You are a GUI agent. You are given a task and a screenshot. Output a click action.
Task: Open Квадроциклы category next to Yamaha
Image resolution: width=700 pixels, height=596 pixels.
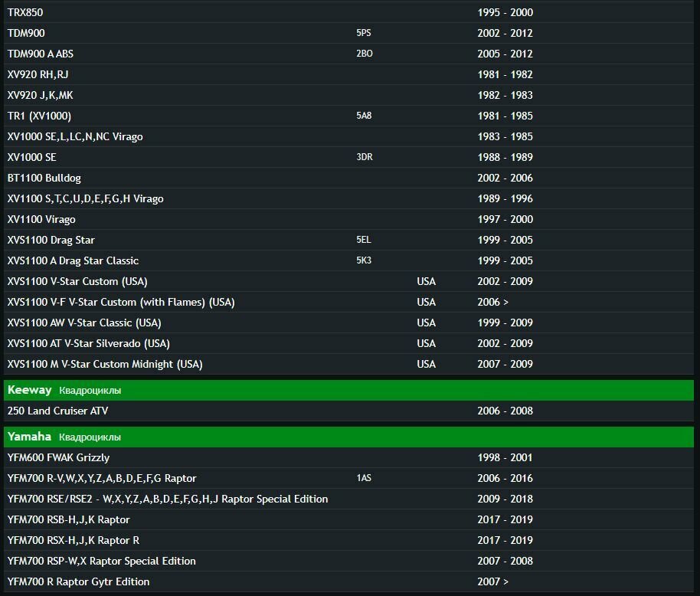(90, 437)
